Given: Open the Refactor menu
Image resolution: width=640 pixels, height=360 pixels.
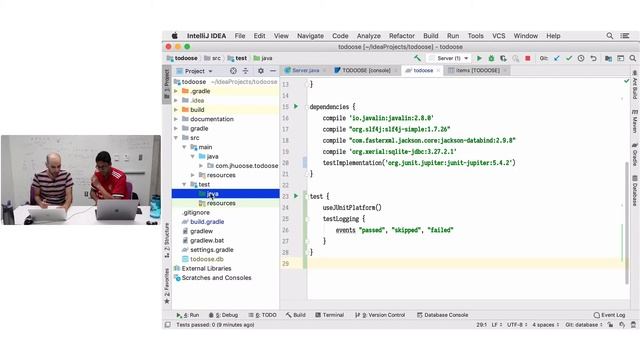Looking at the screenshot, I should (x=402, y=36).
